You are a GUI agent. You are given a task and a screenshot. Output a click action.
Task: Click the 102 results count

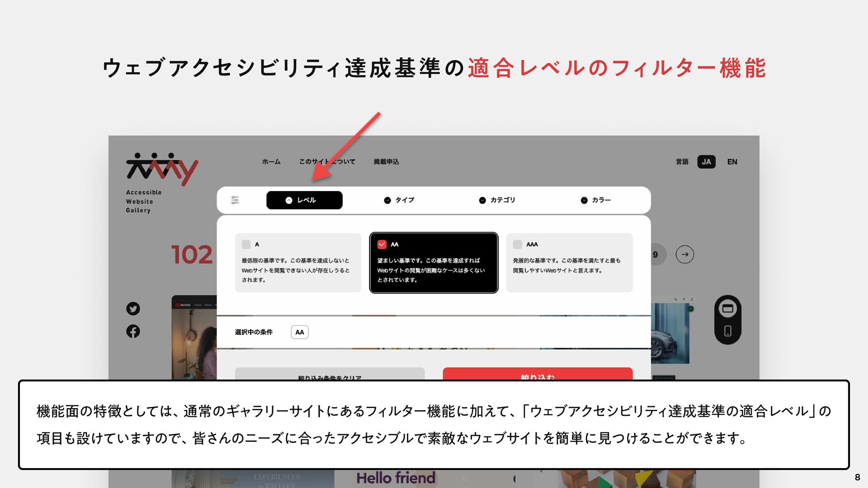[x=192, y=255]
